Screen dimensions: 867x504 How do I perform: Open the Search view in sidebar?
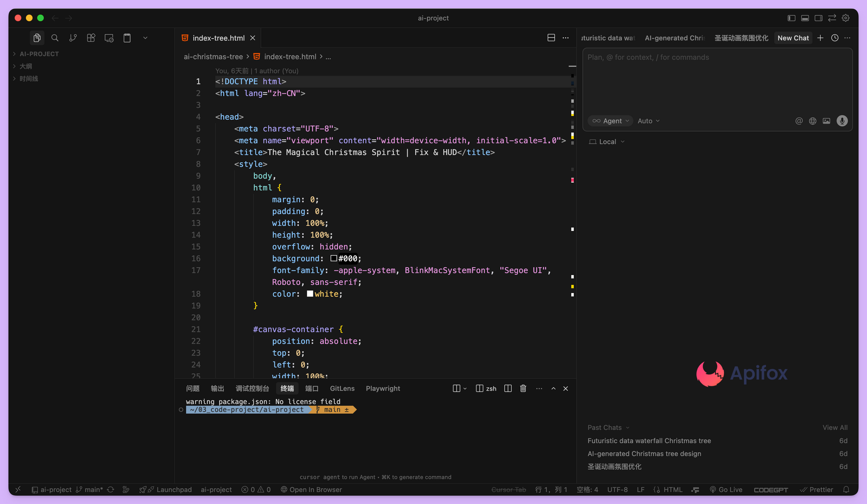(x=55, y=38)
